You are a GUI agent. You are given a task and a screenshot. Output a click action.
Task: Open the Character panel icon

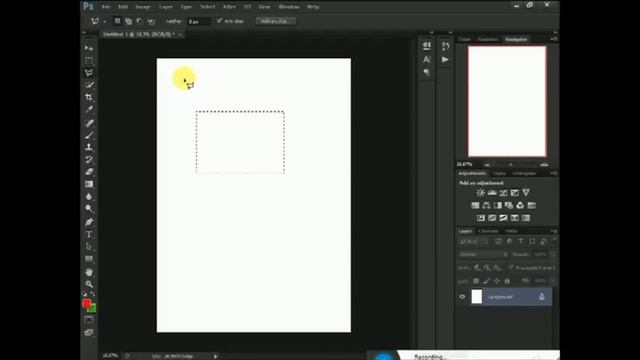(427, 59)
